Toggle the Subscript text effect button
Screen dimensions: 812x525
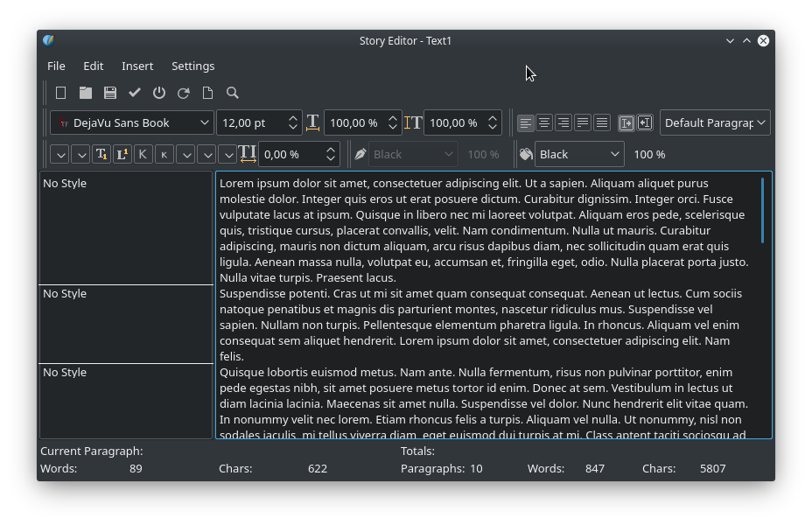(101, 155)
